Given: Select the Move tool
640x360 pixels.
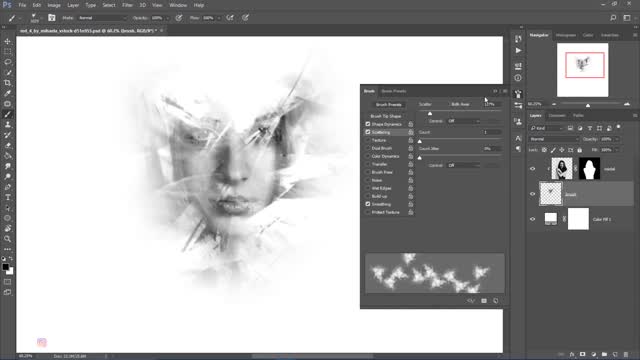Looking at the screenshot, I should [x=7, y=41].
